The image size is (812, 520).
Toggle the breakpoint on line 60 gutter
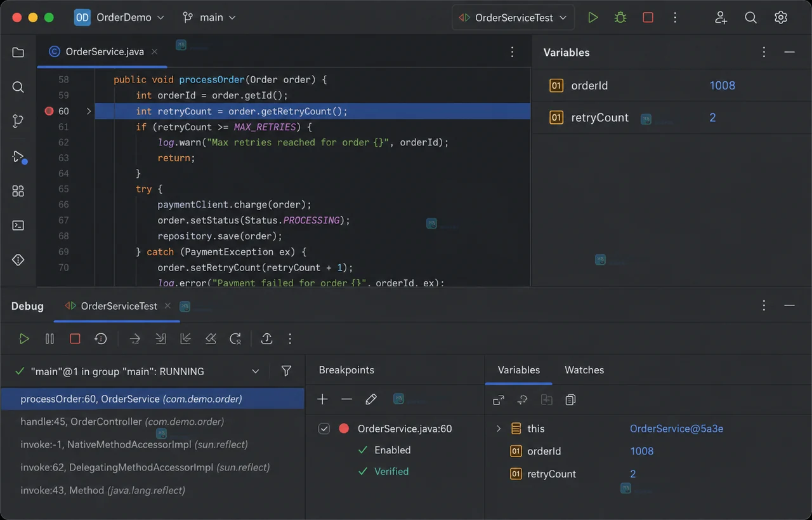pos(49,111)
